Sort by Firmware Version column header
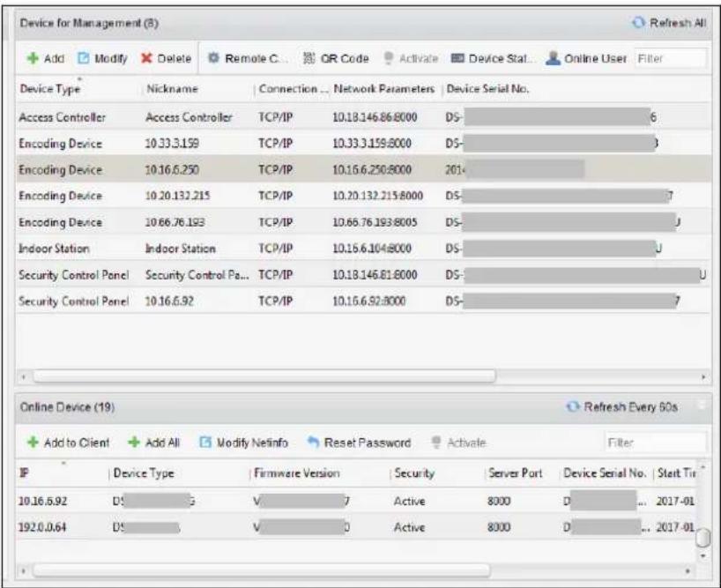 click(x=296, y=473)
